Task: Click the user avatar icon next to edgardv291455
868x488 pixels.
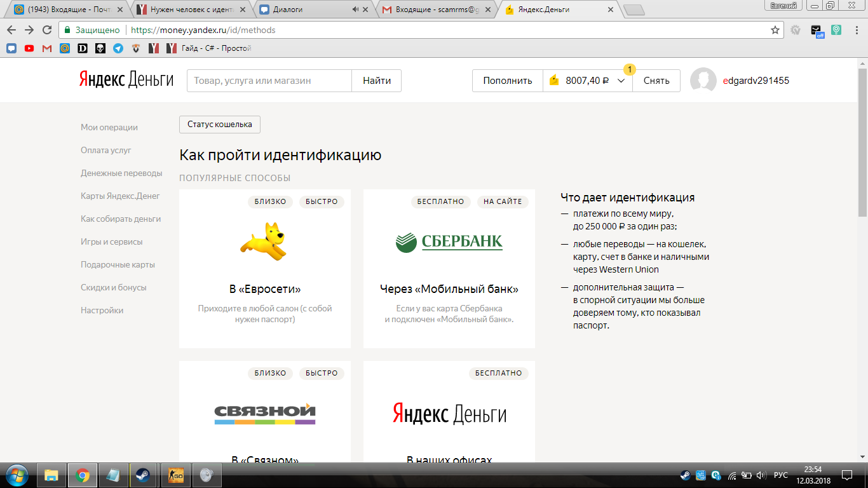Action: (703, 81)
